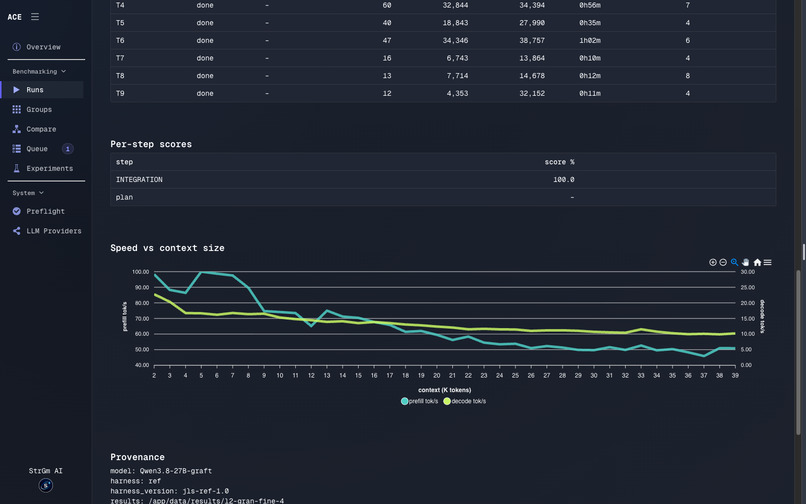Image resolution: width=806 pixels, height=504 pixels.
Task: Select the T5 row label
Action: [x=120, y=23]
